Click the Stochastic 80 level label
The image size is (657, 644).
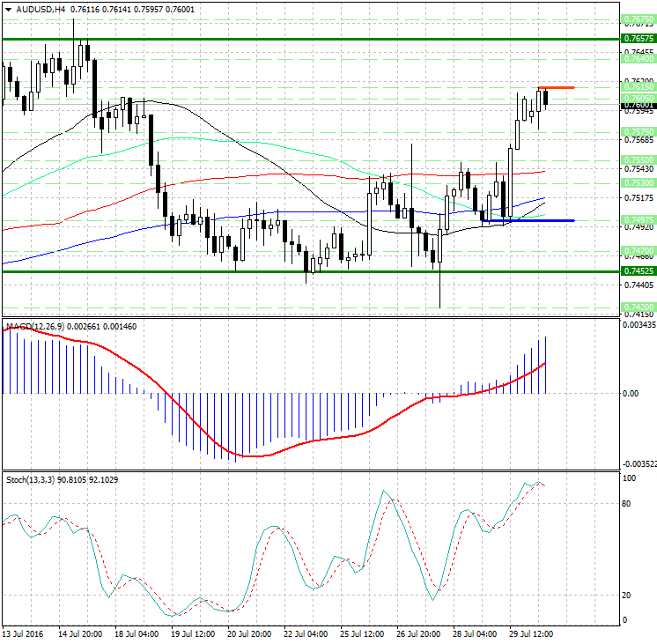(626, 504)
